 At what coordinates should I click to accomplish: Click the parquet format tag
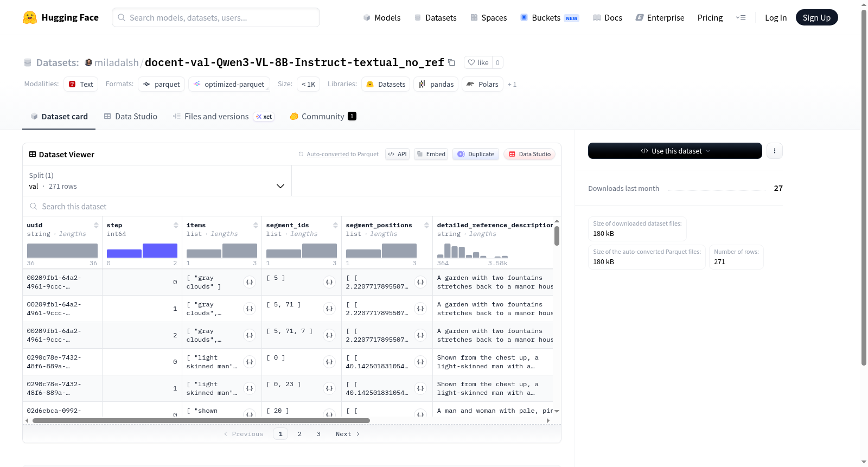pos(162,84)
